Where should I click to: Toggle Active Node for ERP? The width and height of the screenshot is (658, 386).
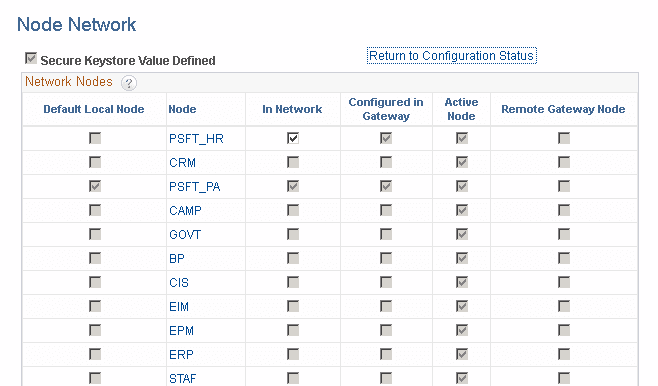(462, 354)
